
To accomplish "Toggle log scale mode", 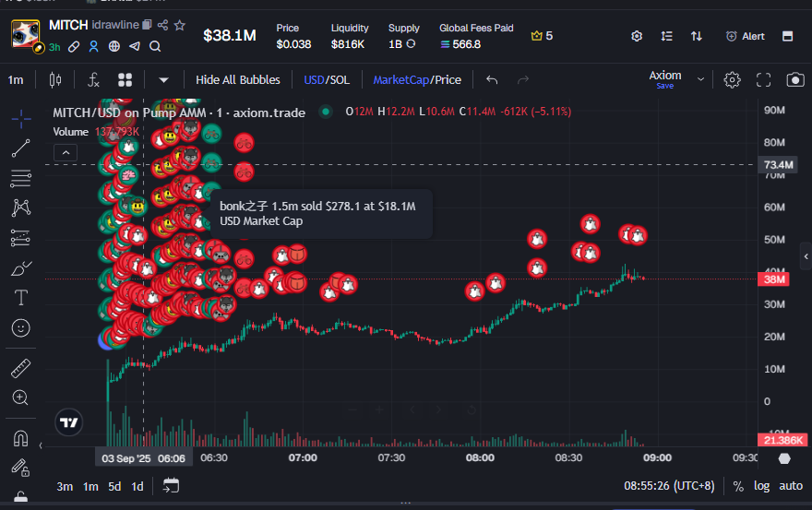I will [761, 486].
